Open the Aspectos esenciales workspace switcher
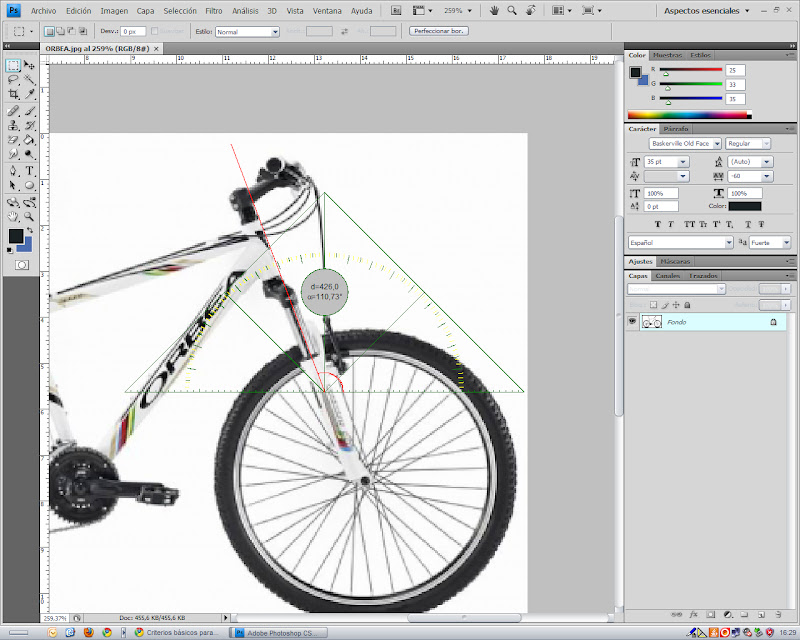Screen dimensions: 800x640 [708, 10]
